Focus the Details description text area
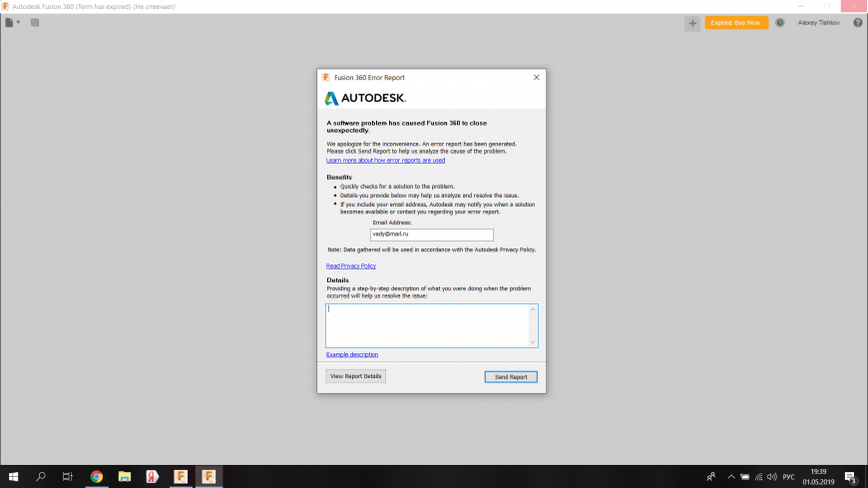The height and width of the screenshot is (488, 868). pyautogui.click(x=427, y=325)
